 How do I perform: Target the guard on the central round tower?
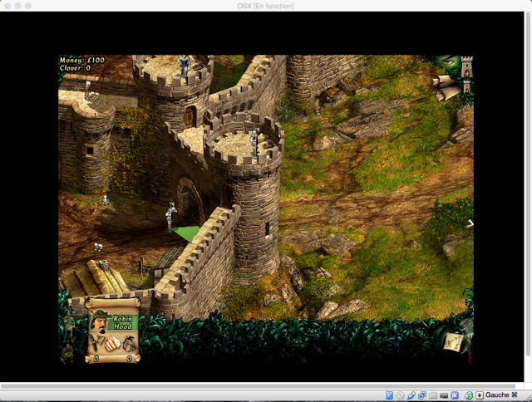[254, 142]
